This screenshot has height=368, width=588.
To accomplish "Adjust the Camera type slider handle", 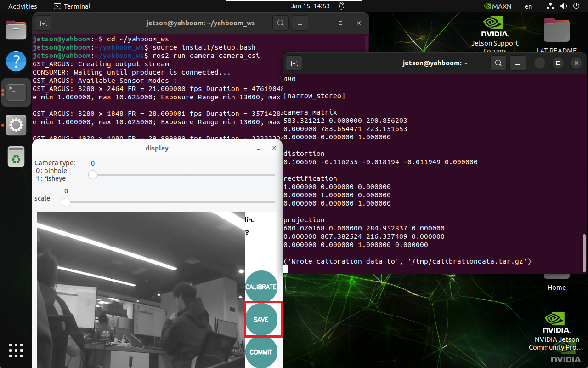I will click(93, 175).
